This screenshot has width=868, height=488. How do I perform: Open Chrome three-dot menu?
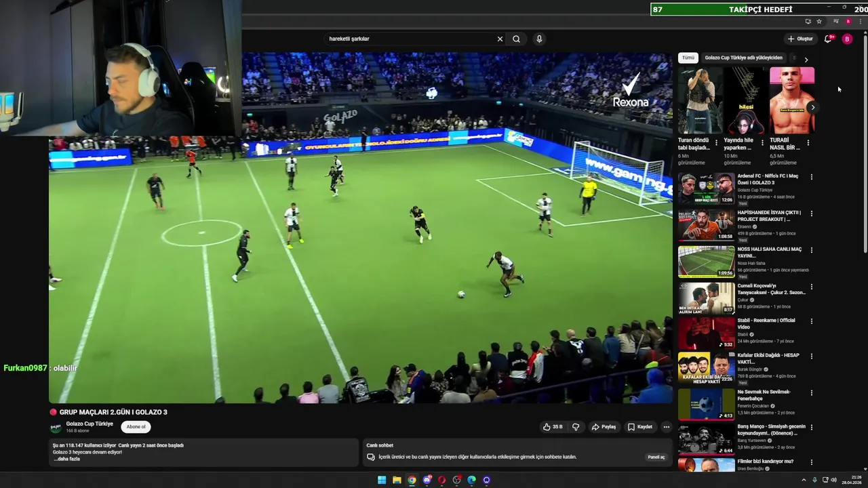[x=861, y=21]
